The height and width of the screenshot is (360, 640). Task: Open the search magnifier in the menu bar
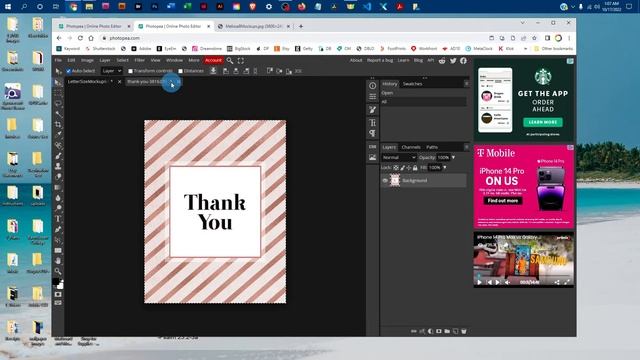click(230, 60)
